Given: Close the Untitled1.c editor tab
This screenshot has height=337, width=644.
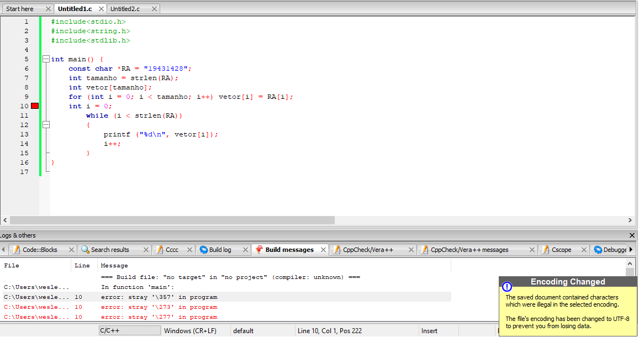Looking at the screenshot, I should [x=101, y=9].
